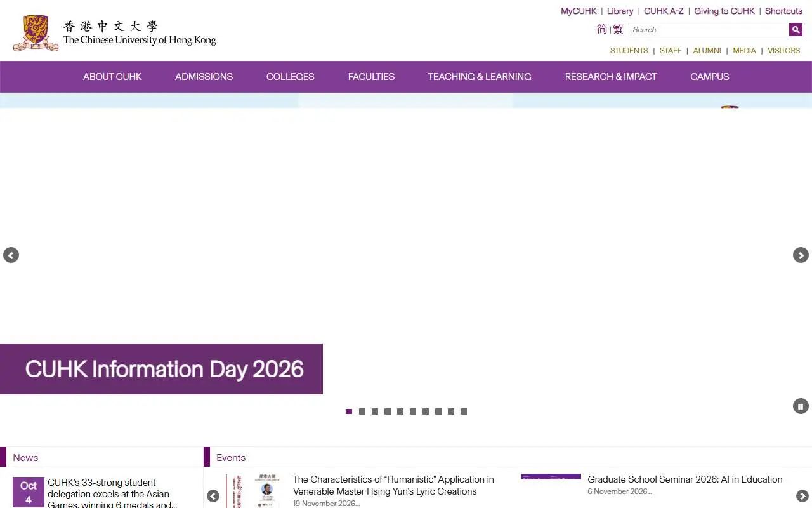Screen dimensions: 812x508
Task: Click the previous events arrow
Action: [x=213, y=496]
